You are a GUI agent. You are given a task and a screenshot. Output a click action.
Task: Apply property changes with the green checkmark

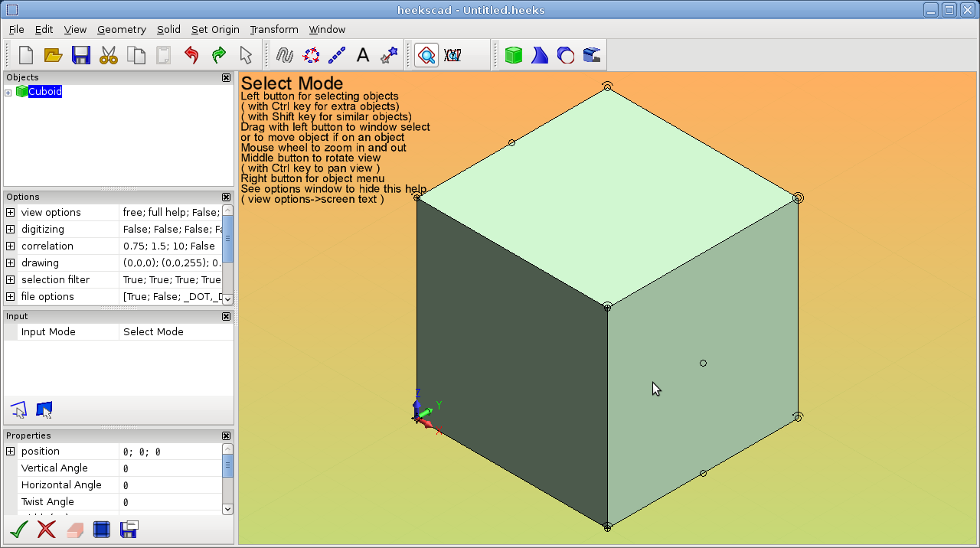pos(18,529)
